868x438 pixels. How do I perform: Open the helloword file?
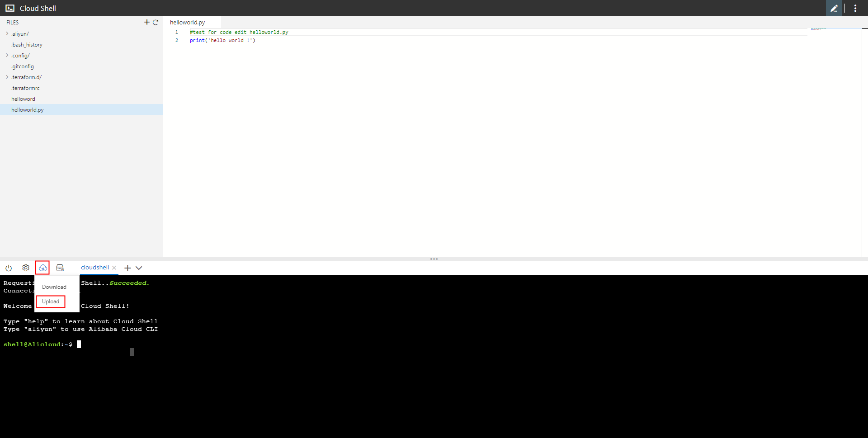coord(23,99)
